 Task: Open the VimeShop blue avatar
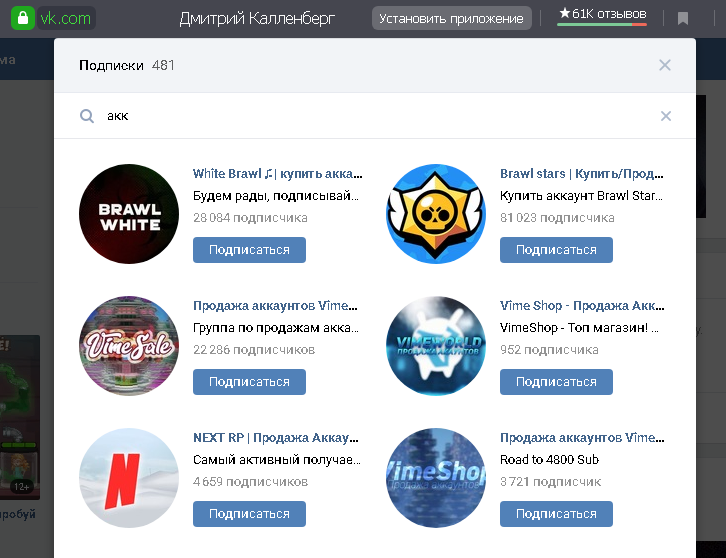436,478
